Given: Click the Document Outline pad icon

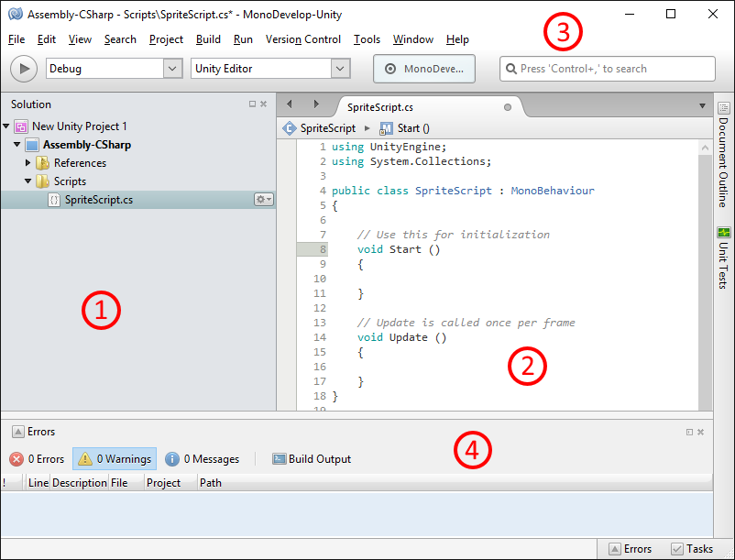Looking at the screenshot, I should click(x=724, y=108).
